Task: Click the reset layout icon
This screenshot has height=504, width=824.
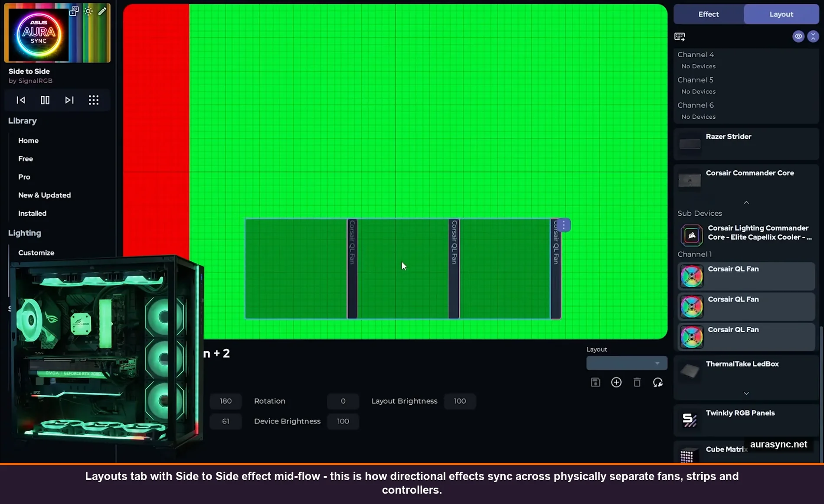Action: coord(658,382)
